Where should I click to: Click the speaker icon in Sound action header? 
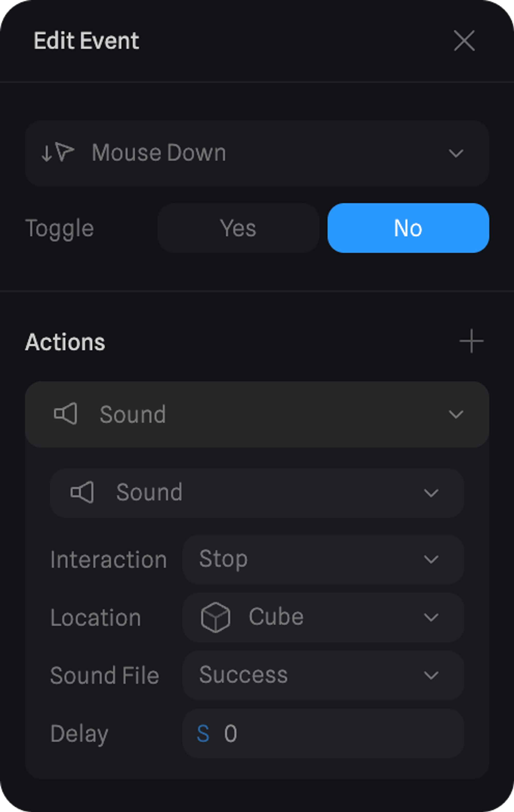pyautogui.click(x=66, y=414)
